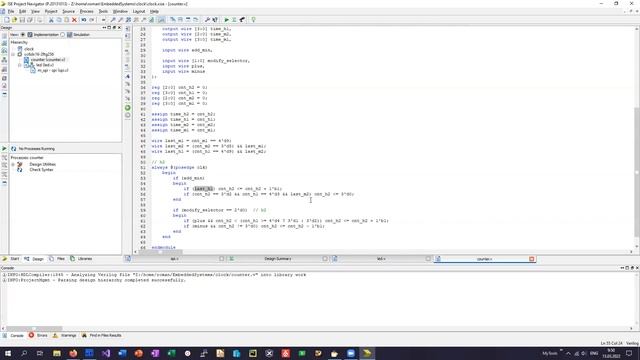Open Visual Studio from the taskbar
Viewport: 640px width, 360px height.
pos(106,353)
